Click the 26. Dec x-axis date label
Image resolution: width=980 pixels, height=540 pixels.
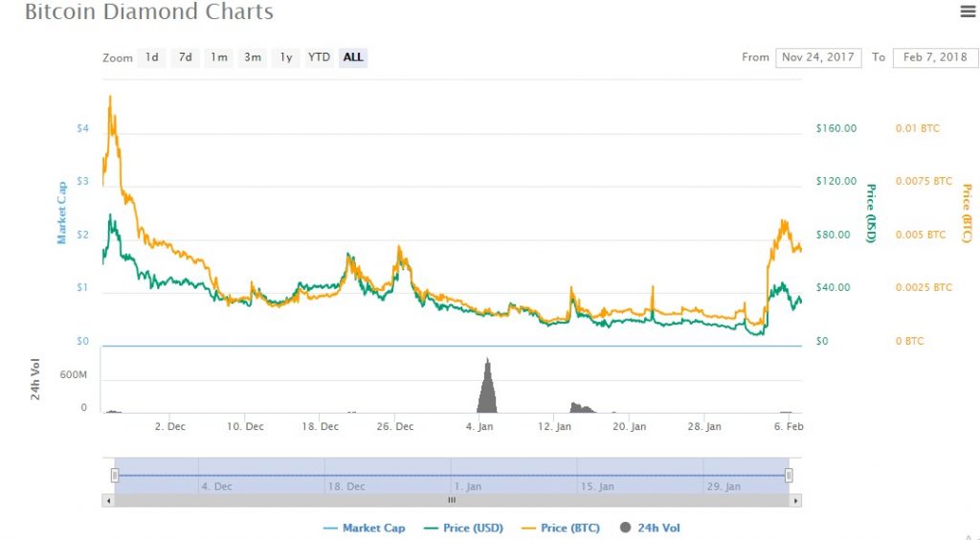pyautogui.click(x=395, y=426)
